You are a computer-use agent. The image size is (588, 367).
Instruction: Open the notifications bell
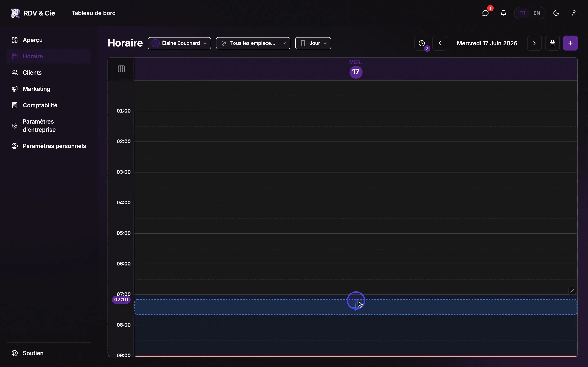click(x=503, y=13)
